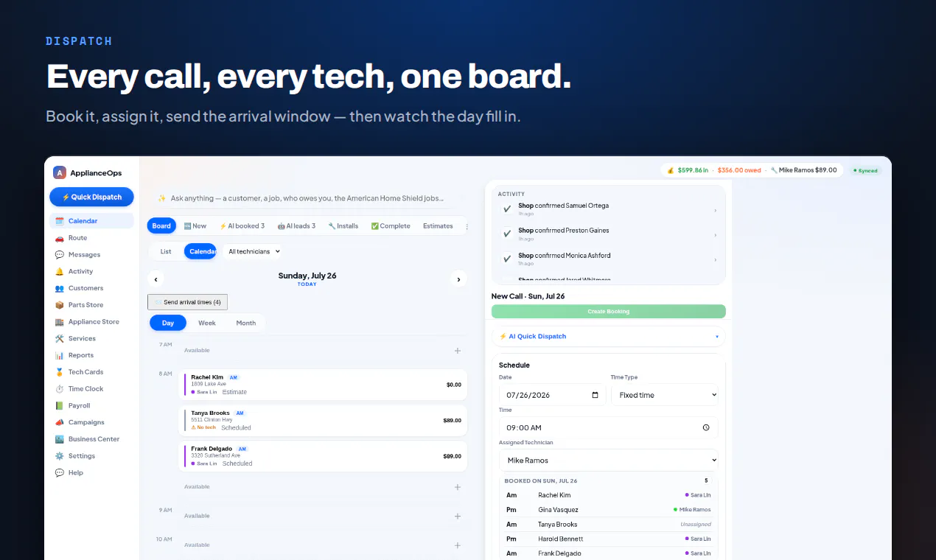Select Week view

(x=207, y=323)
